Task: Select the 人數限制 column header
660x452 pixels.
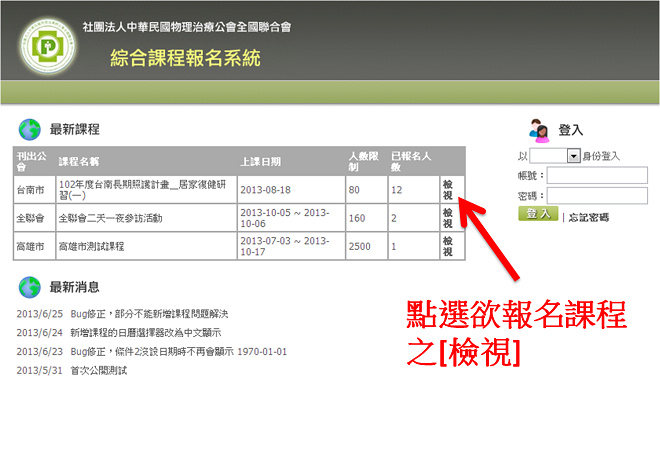Action: (360, 161)
